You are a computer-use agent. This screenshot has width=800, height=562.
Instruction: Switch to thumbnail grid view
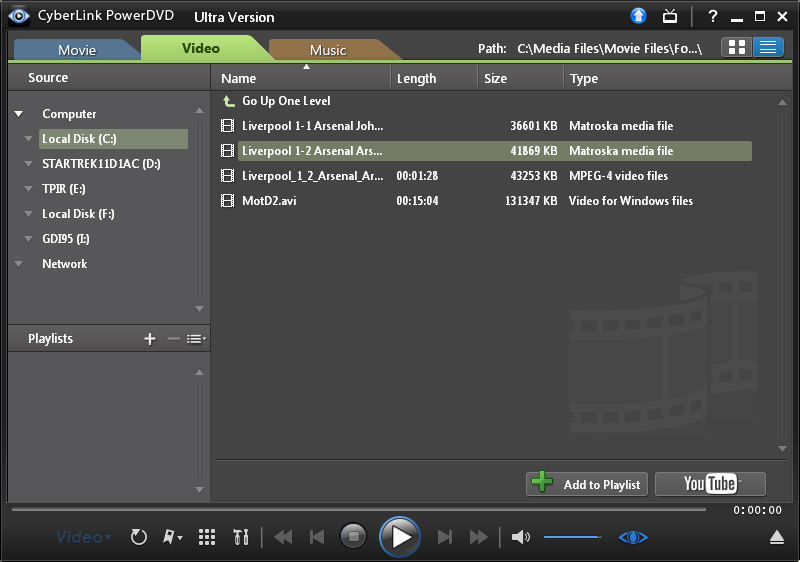[737, 48]
